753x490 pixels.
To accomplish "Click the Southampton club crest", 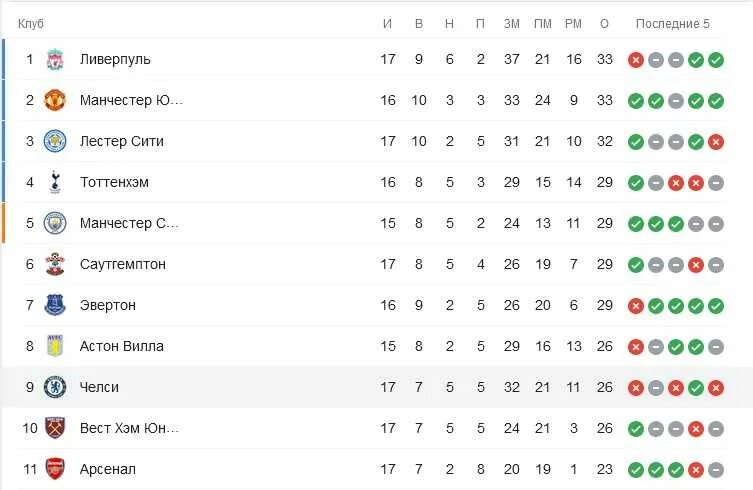I will 55,264.
